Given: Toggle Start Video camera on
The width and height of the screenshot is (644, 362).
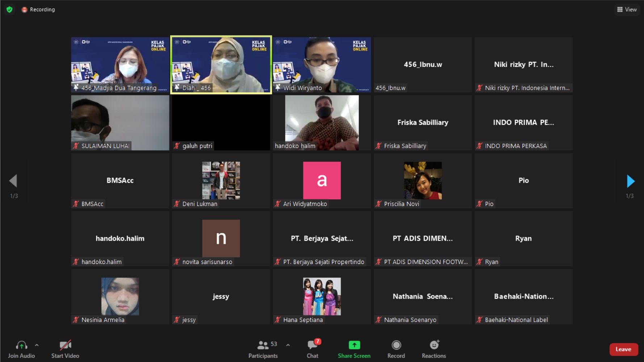Looking at the screenshot, I should click(x=65, y=345).
